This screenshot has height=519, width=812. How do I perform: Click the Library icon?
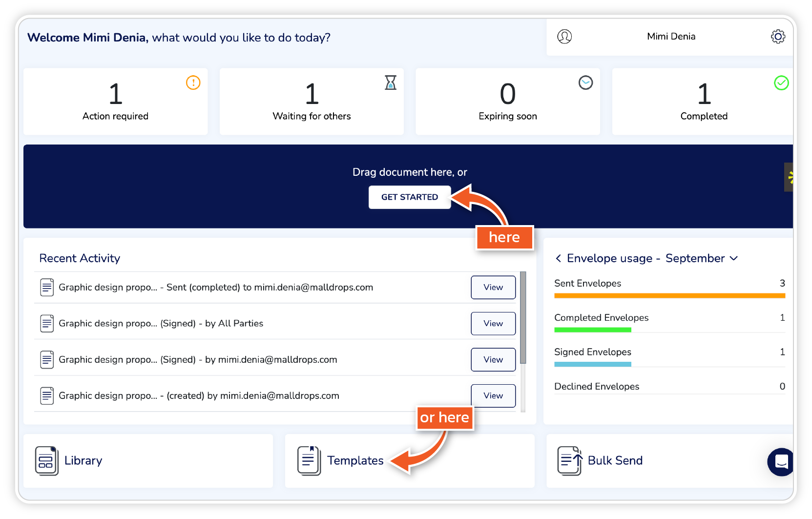pyautogui.click(x=46, y=460)
